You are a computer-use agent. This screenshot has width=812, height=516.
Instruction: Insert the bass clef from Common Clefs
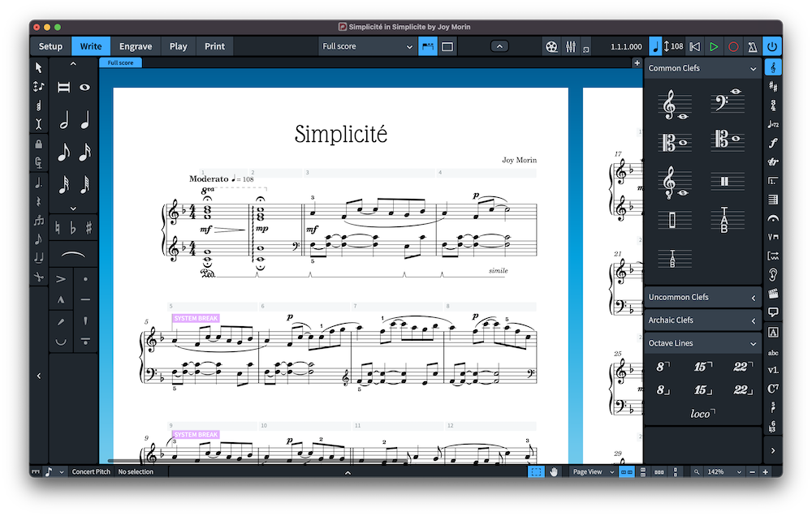(x=728, y=102)
